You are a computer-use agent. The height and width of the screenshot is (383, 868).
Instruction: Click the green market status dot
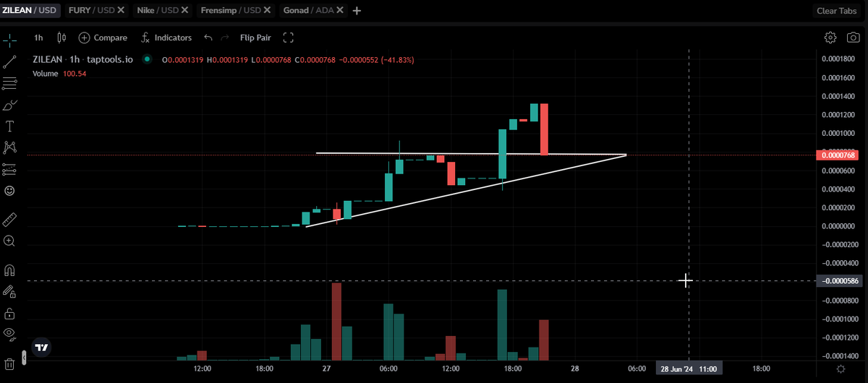point(147,60)
